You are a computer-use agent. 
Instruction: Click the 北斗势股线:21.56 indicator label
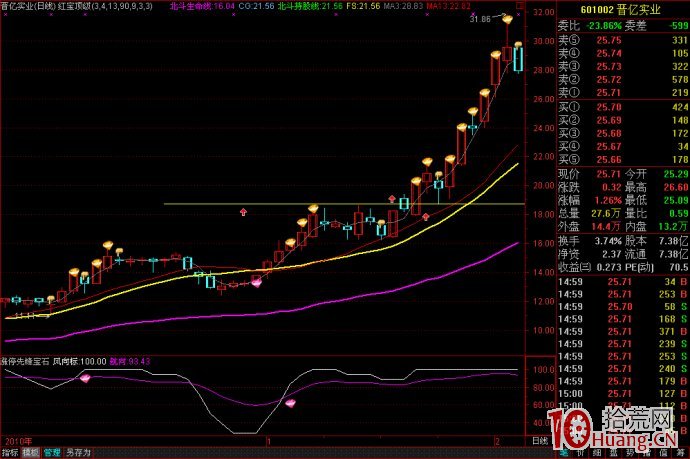coord(310,6)
